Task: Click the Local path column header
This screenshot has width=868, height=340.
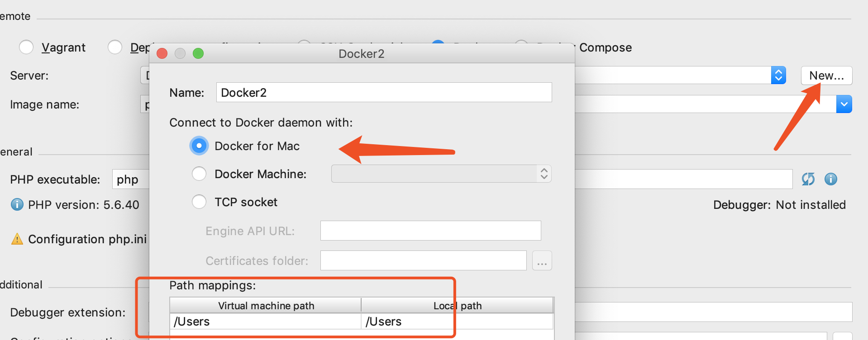Action: pyautogui.click(x=457, y=305)
